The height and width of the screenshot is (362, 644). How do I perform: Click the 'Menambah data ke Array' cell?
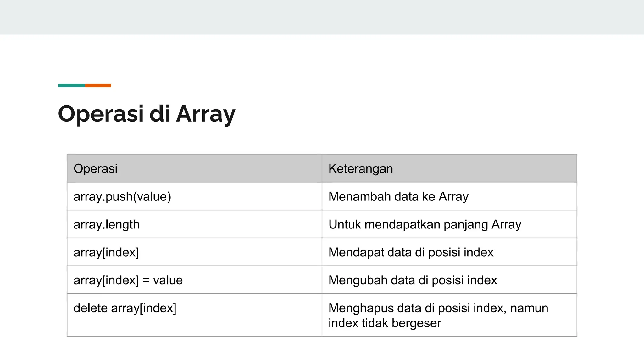pos(449,196)
